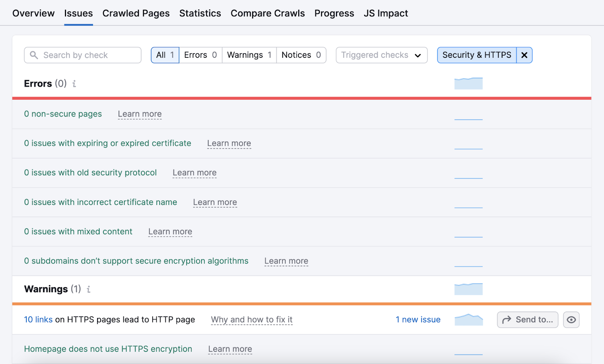Viewport: 604px width, 364px height.
Task: Hide the HTTPS-to-HTTP links warning via eye icon
Action: [x=571, y=320]
